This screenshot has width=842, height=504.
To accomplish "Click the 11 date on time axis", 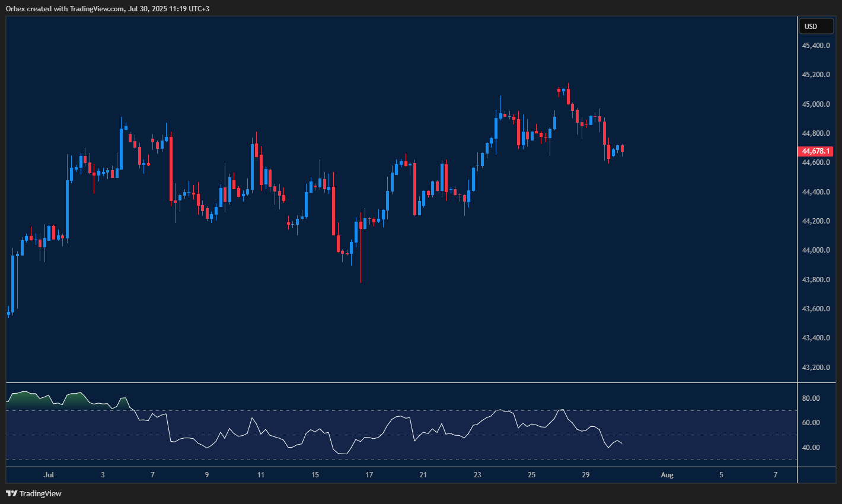I will (261, 475).
